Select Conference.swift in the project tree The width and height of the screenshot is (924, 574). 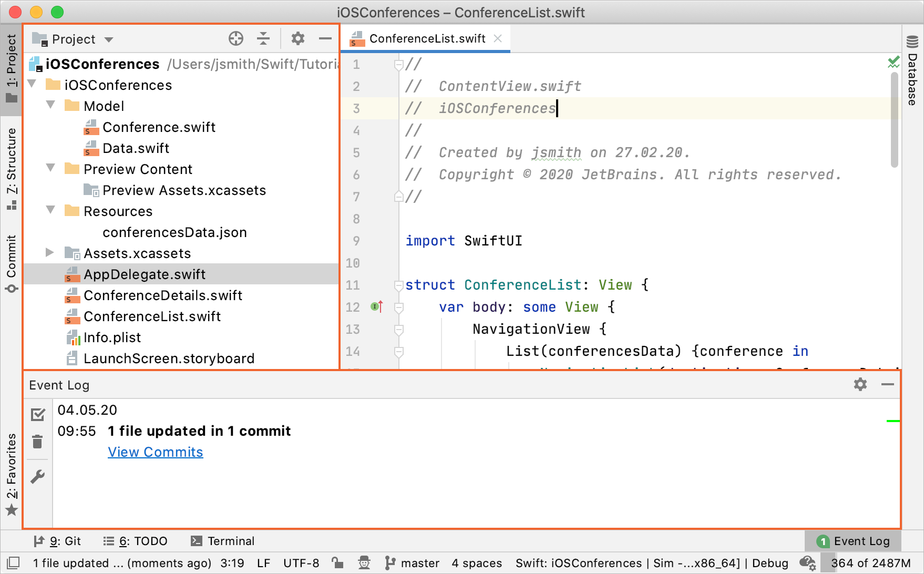click(159, 127)
